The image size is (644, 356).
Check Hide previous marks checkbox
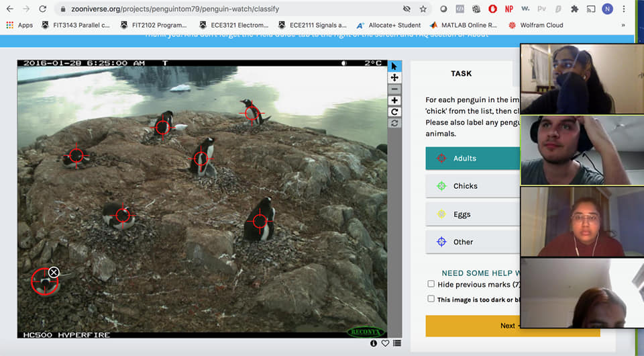(431, 284)
